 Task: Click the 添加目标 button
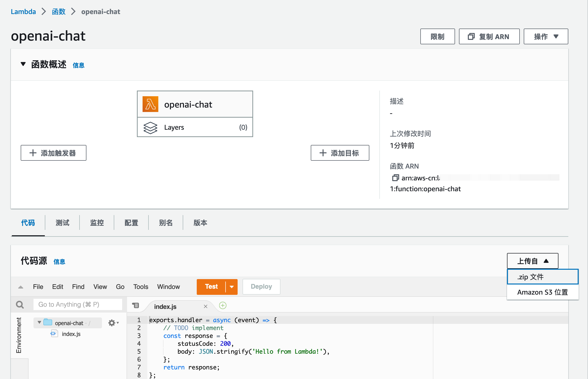pos(340,153)
